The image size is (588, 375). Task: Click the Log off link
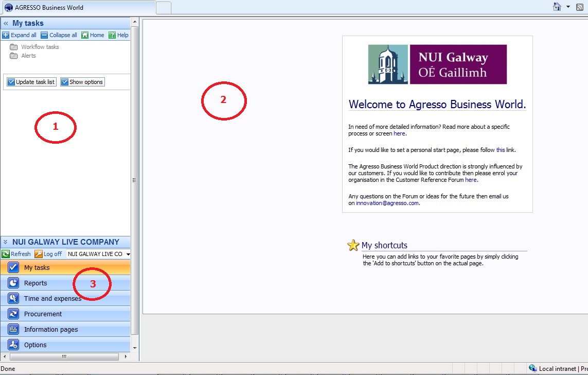[52, 254]
